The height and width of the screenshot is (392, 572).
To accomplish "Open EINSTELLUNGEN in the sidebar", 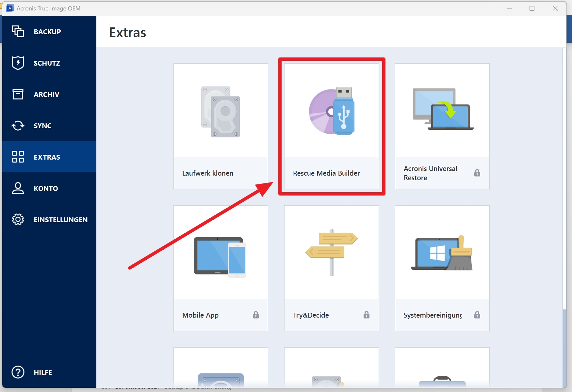I will [x=49, y=219].
